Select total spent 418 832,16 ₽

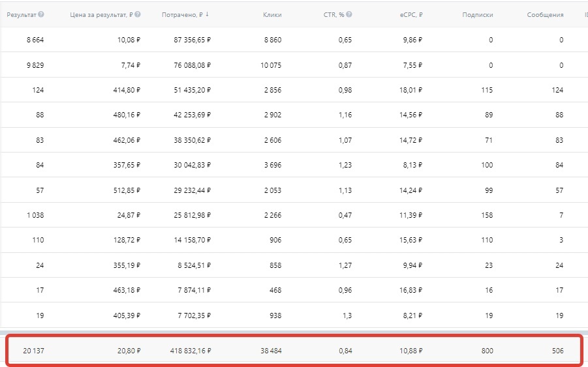[x=191, y=351]
